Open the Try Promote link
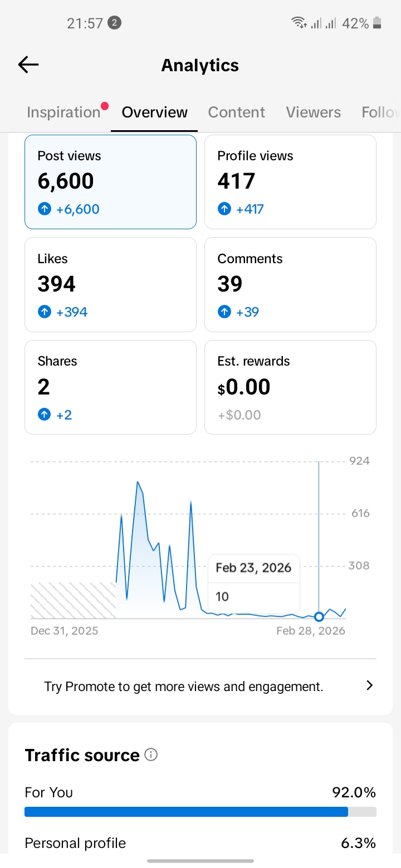Screen dimensions: 401x868 point(184,687)
